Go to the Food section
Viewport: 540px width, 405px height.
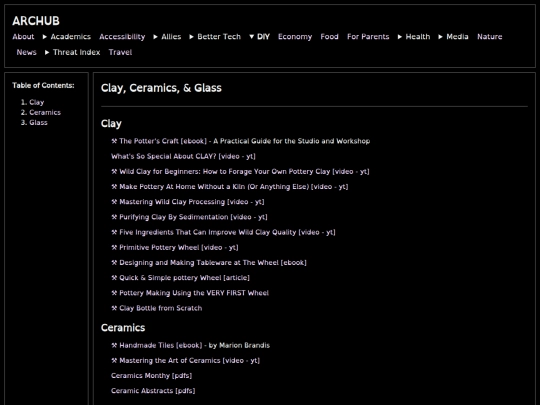click(x=329, y=37)
